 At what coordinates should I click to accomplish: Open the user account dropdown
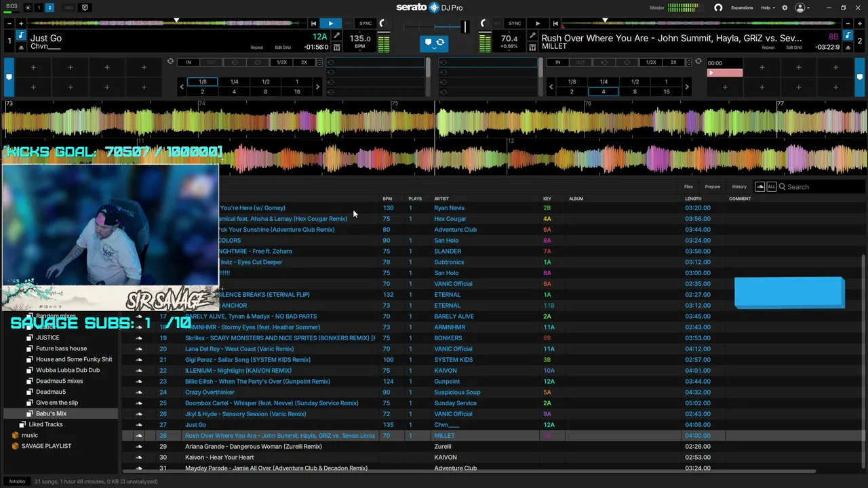pos(803,7)
